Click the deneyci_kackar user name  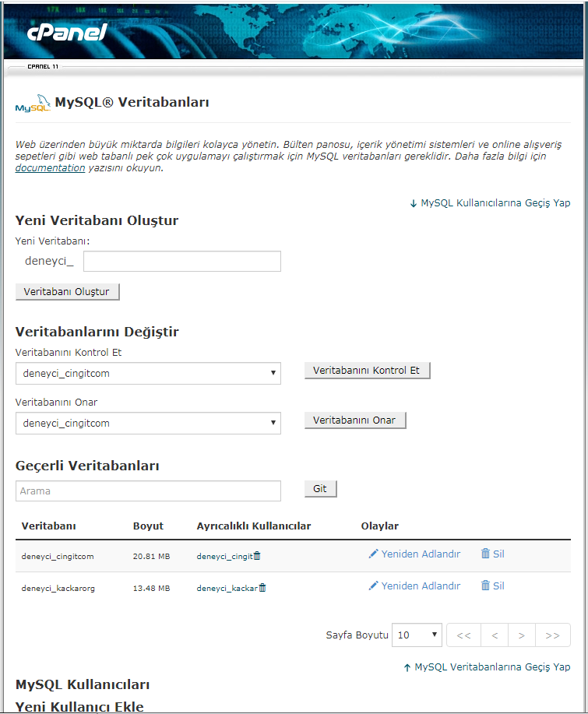click(x=227, y=589)
